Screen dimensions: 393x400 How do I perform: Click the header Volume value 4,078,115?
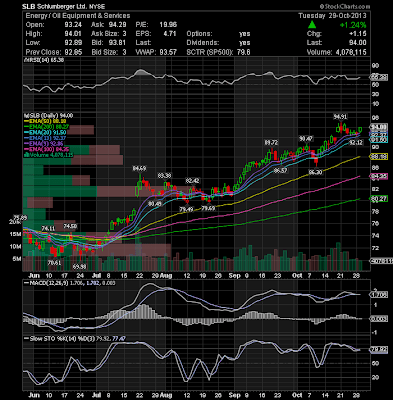(350, 52)
